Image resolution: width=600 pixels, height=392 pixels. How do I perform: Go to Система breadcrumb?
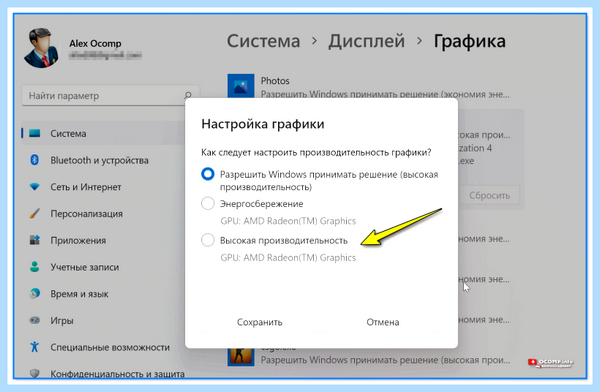(263, 41)
